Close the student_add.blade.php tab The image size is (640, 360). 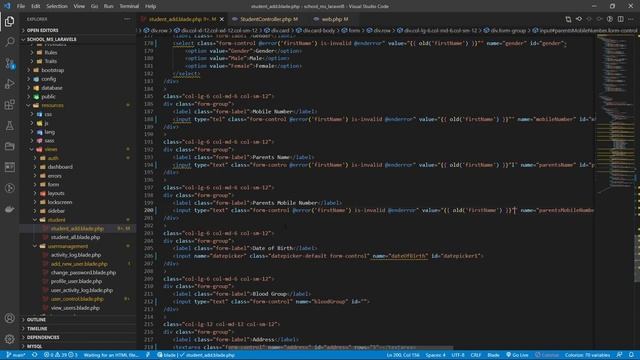tap(222, 19)
